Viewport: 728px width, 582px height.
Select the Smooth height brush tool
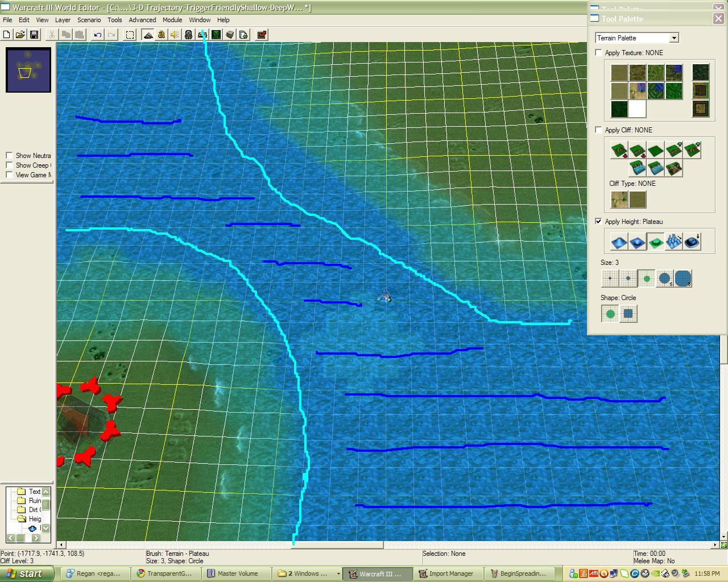point(692,242)
